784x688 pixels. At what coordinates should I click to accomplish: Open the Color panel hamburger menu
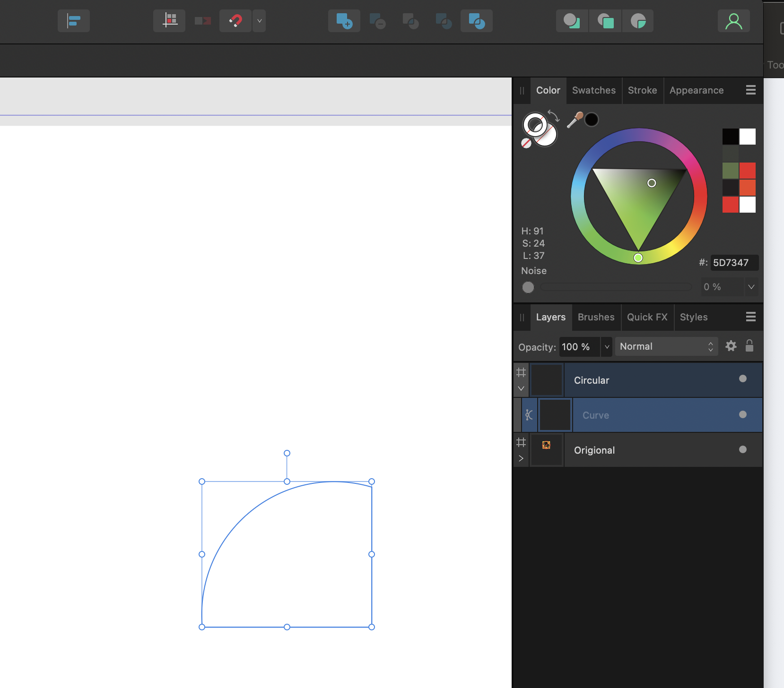pos(751,90)
